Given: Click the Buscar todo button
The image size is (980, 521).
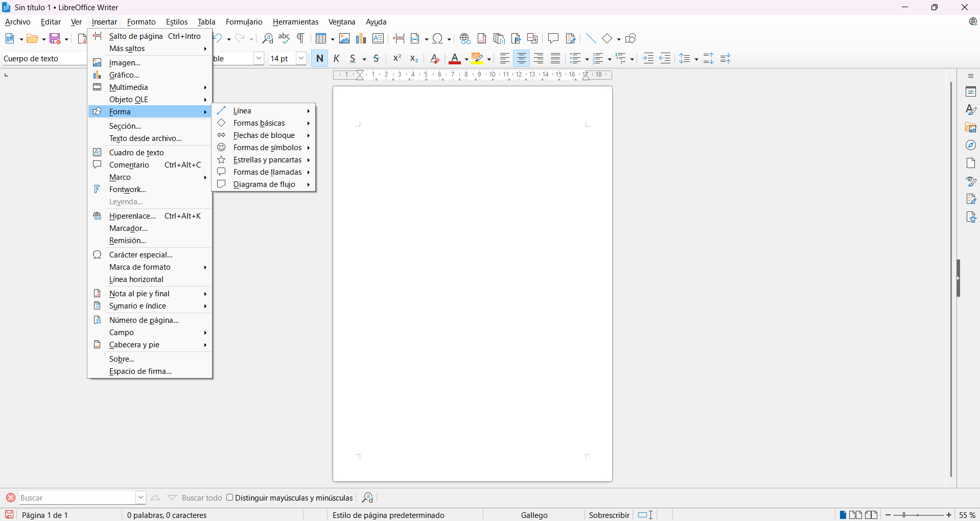Looking at the screenshot, I should click(x=202, y=498).
